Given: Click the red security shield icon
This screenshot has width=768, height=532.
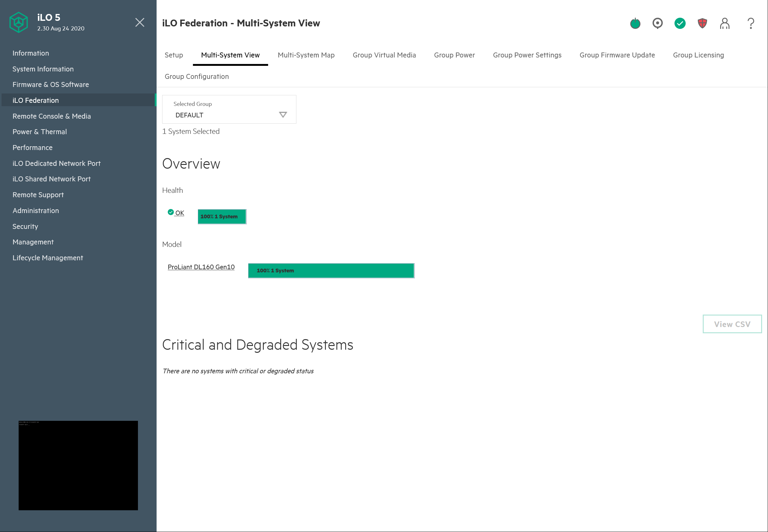Looking at the screenshot, I should (x=702, y=23).
